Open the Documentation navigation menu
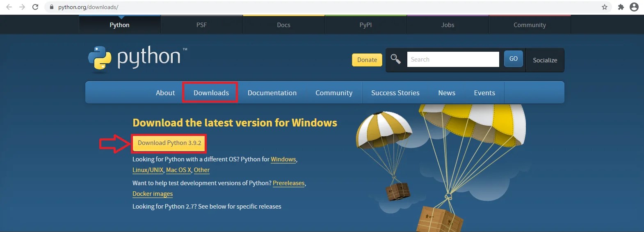644x232 pixels. click(272, 93)
